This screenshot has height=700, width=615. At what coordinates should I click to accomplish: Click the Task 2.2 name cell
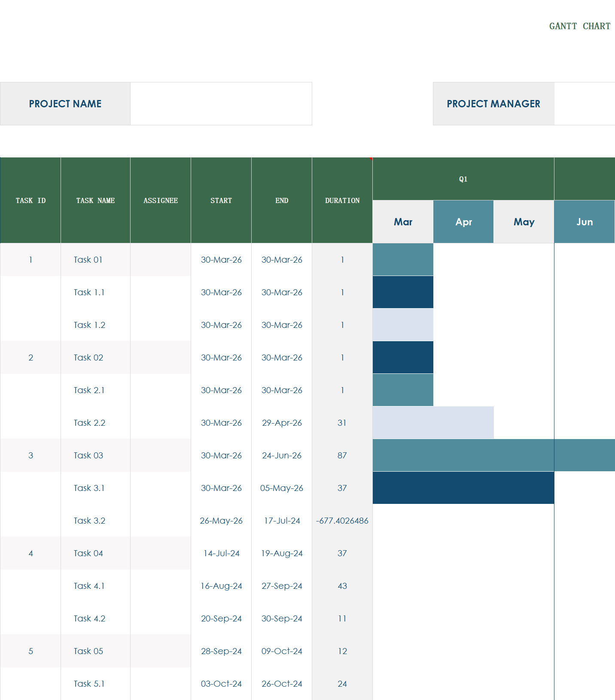pyautogui.click(x=95, y=423)
